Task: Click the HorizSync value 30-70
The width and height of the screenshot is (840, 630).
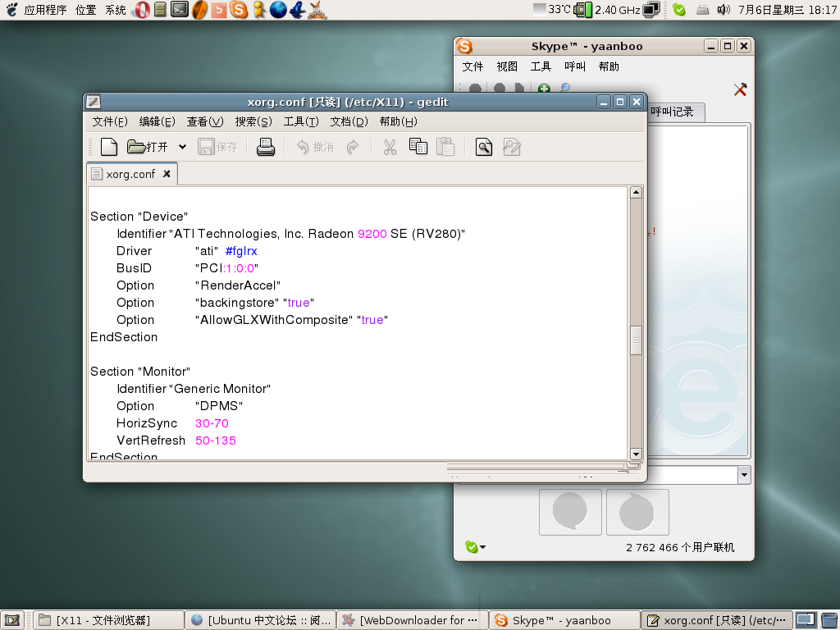Action: tap(212, 423)
